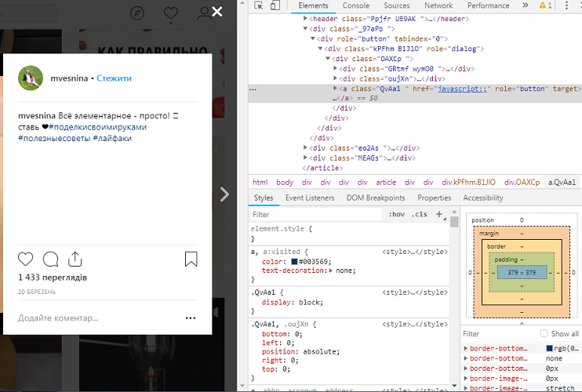The image size is (582, 392).
Task: Close the Instagram post dialog
Action: point(217,12)
